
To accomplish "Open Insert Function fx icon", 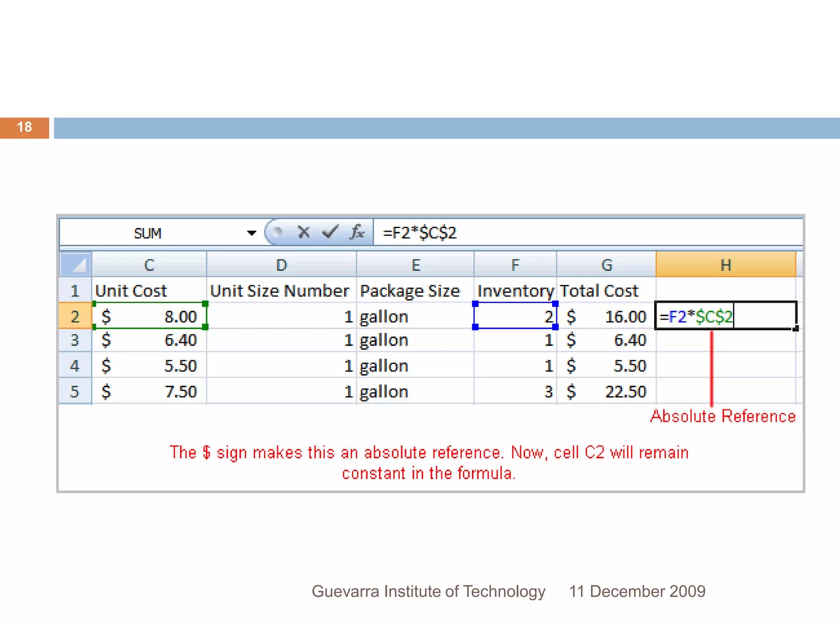I will click(x=357, y=232).
